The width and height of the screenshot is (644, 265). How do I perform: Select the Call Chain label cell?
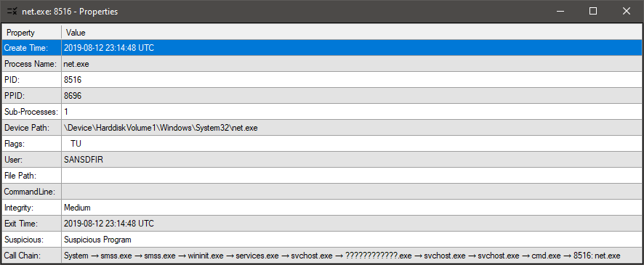pyautogui.click(x=31, y=256)
